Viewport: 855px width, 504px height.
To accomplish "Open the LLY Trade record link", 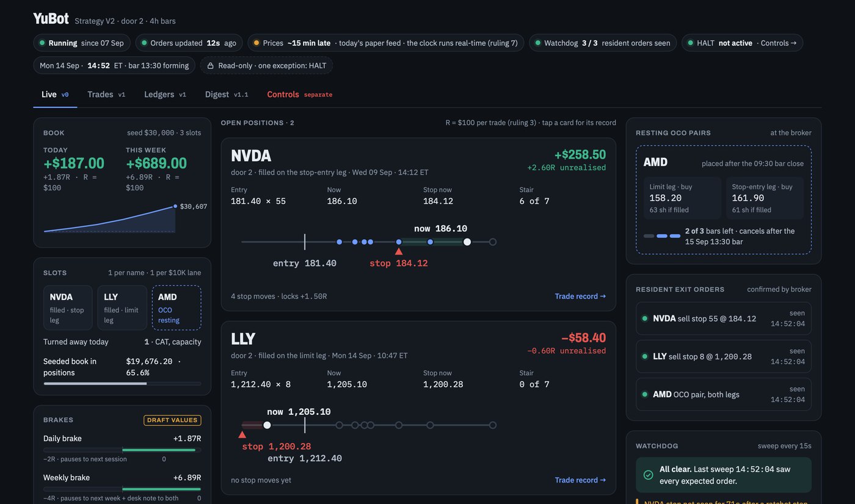I will (x=580, y=480).
